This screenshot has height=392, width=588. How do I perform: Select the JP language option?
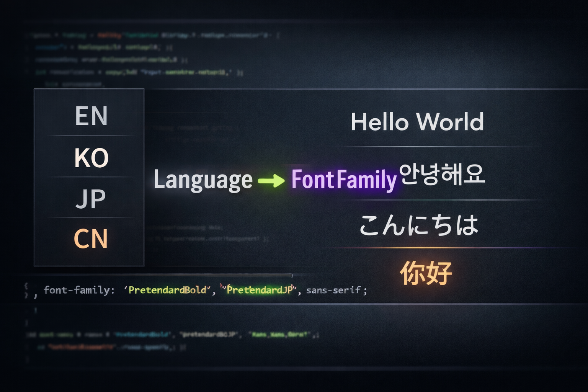[91, 198]
